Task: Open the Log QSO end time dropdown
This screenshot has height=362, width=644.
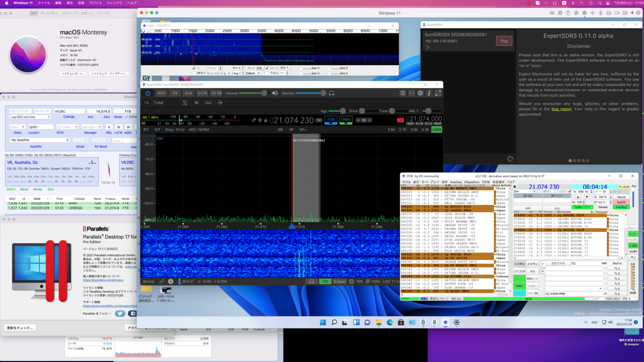Action: click(x=30, y=117)
